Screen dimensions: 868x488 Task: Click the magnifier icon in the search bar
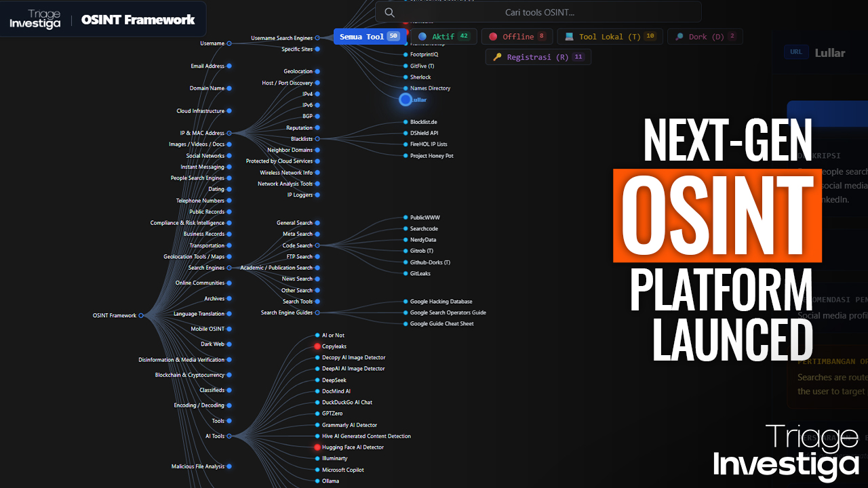pyautogui.click(x=389, y=12)
